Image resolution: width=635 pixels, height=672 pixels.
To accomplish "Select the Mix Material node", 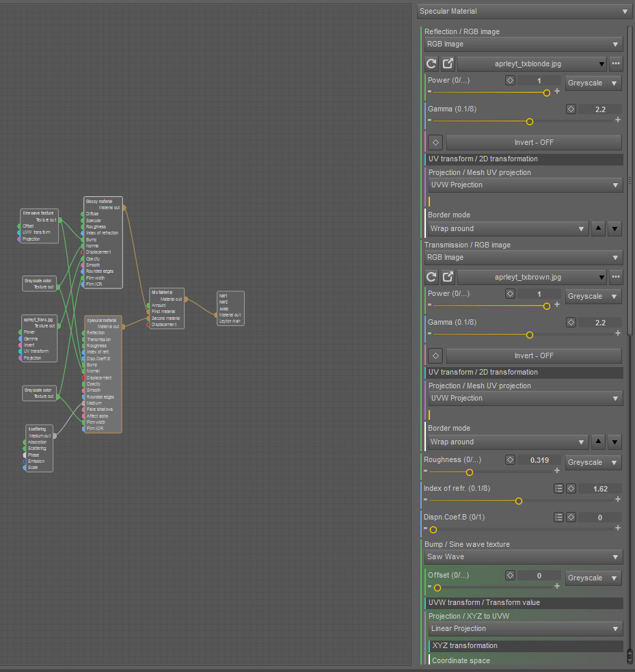I will 167,308.
